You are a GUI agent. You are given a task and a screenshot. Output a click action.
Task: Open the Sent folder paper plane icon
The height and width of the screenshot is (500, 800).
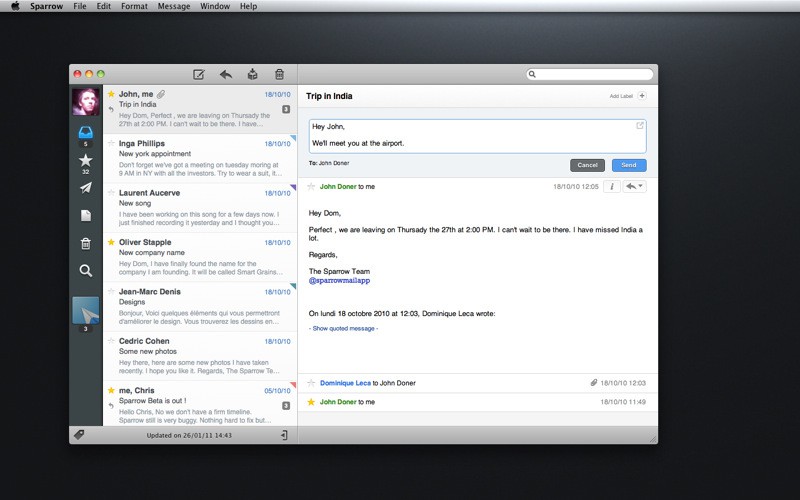pyautogui.click(x=85, y=187)
